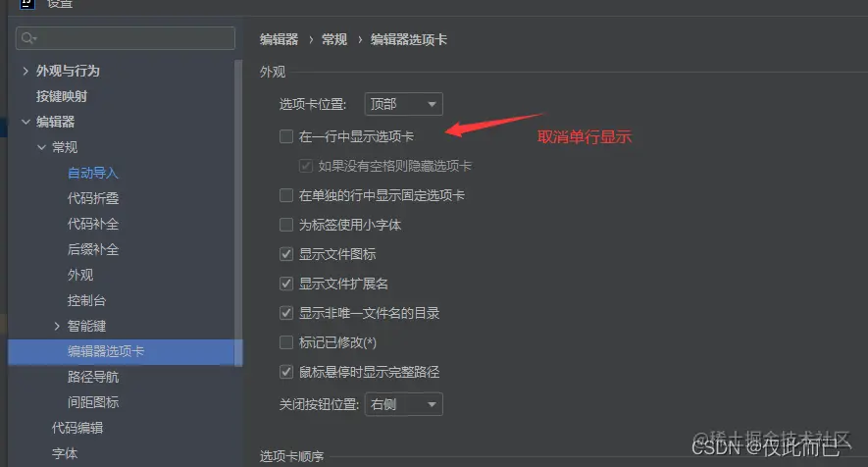Expand the 智能键 subtree arrow
The image size is (868, 467).
point(57,326)
